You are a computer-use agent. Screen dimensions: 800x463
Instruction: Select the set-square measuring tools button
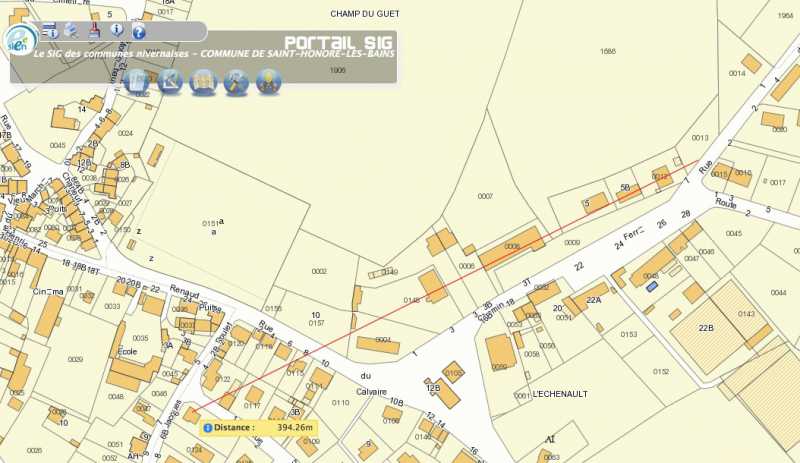[170, 82]
